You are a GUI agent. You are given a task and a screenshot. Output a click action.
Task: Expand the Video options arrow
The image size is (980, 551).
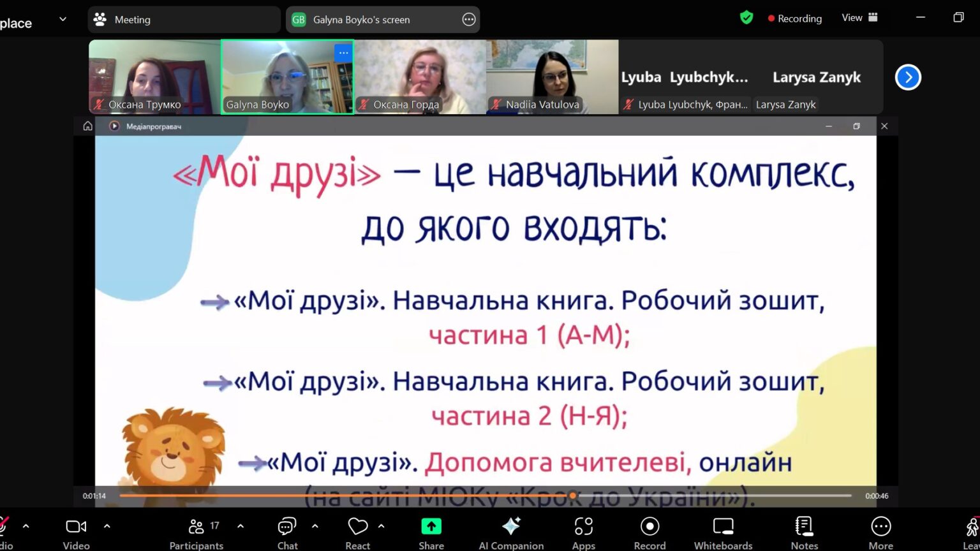click(107, 526)
